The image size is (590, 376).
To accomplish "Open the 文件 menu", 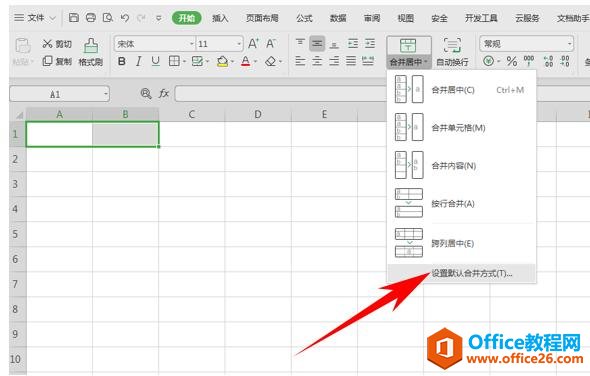I will point(35,18).
